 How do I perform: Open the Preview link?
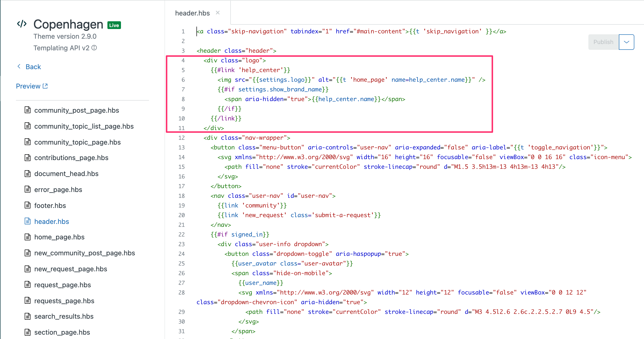[x=28, y=86]
